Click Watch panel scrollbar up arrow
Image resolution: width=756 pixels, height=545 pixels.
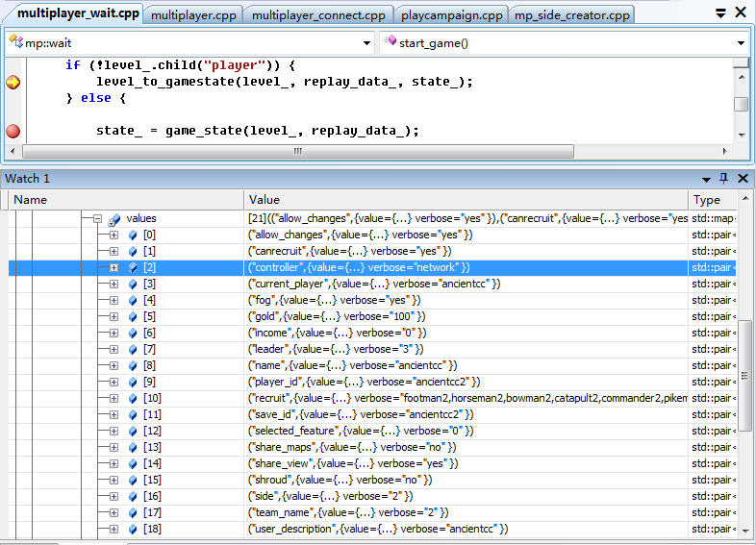coord(745,198)
